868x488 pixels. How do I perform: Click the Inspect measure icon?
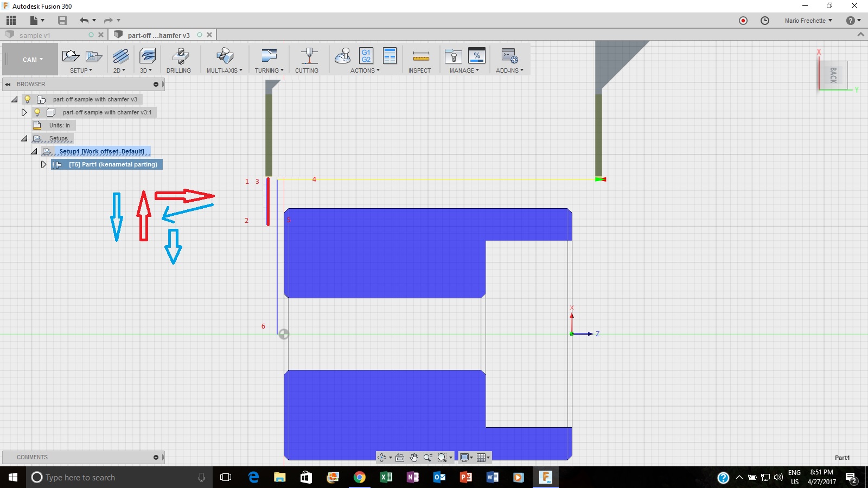click(419, 57)
